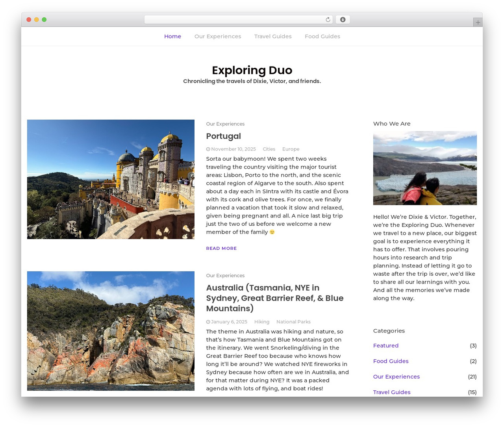The height and width of the screenshot is (427, 504).
Task: Click the Who We Are sidebar photo
Action: 425,168
